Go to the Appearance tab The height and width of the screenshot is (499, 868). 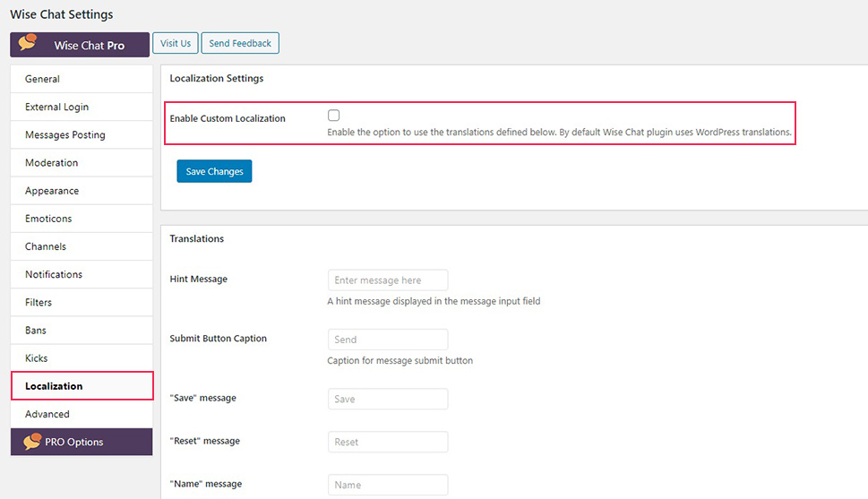click(82, 191)
